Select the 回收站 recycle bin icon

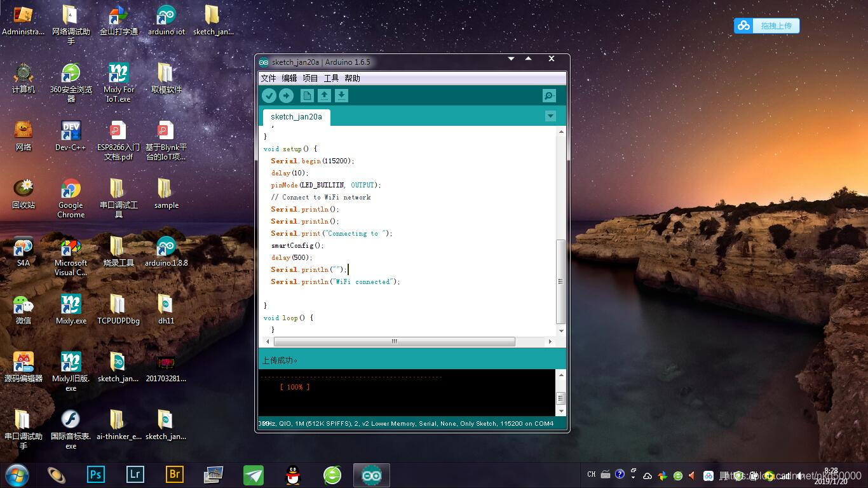pyautogui.click(x=23, y=194)
